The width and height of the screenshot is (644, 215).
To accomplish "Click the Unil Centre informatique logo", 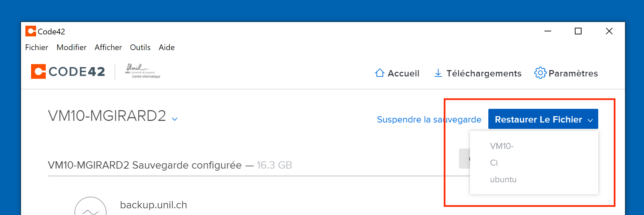I will tap(142, 71).
